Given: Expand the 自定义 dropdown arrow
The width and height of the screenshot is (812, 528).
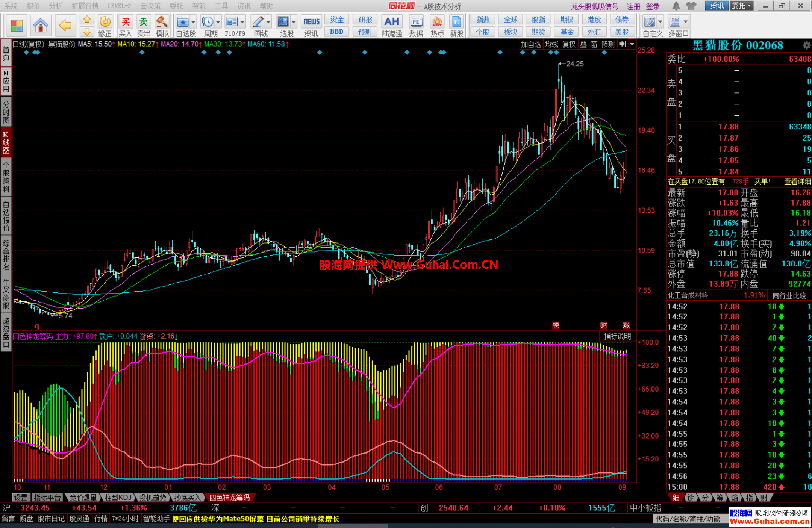Looking at the screenshot, I should coord(660,22).
